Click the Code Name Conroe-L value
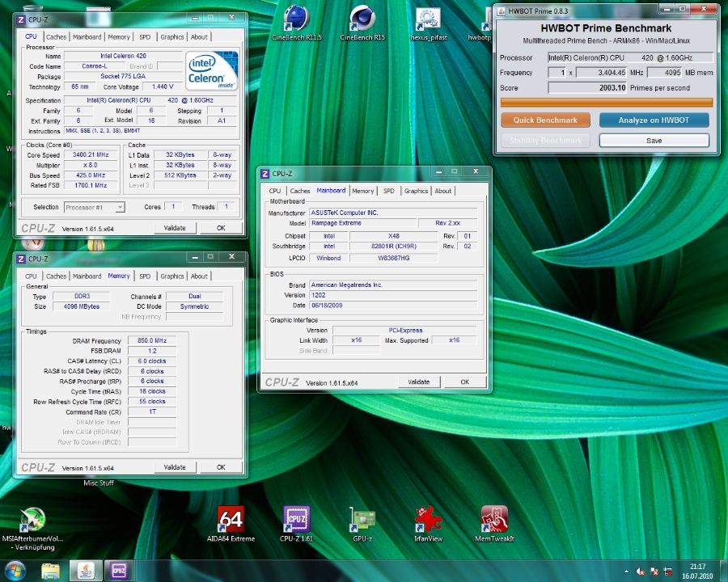Viewport: 728px width, 582px height. 95,66
